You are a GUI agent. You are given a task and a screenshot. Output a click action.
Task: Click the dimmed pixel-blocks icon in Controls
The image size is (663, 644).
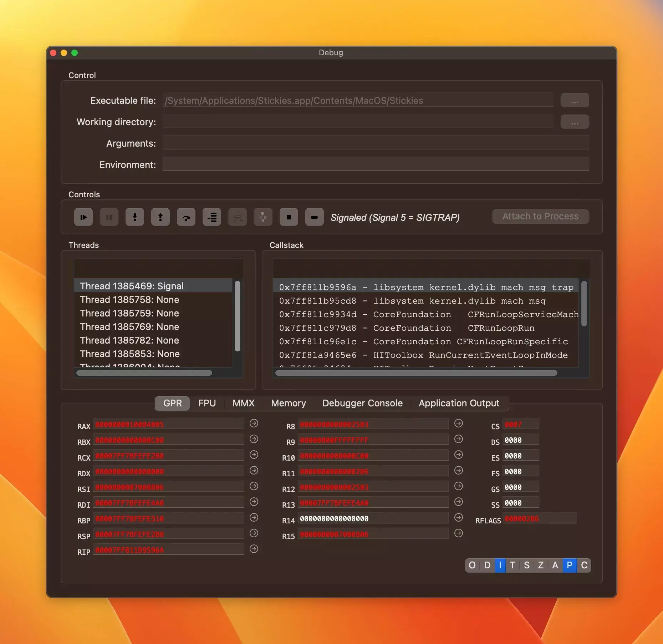click(x=263, y=217)
